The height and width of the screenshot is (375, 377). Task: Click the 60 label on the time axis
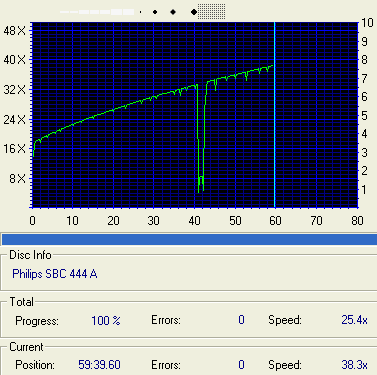275,221
